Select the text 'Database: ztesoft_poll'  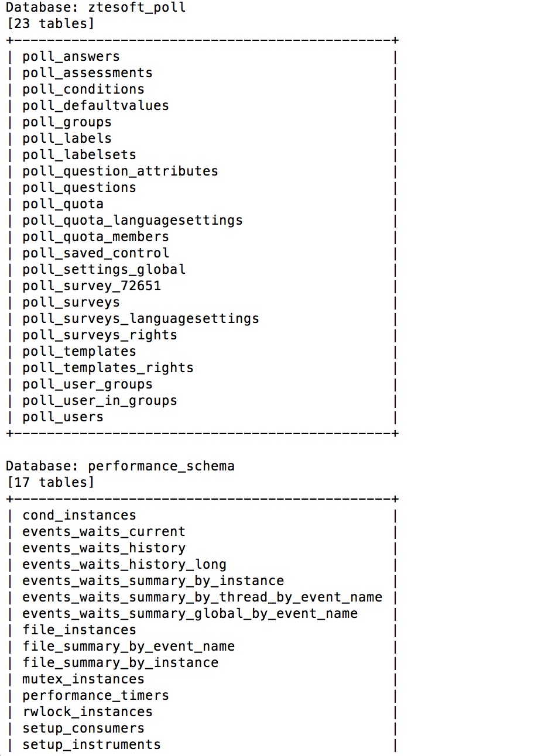point(95,8)
